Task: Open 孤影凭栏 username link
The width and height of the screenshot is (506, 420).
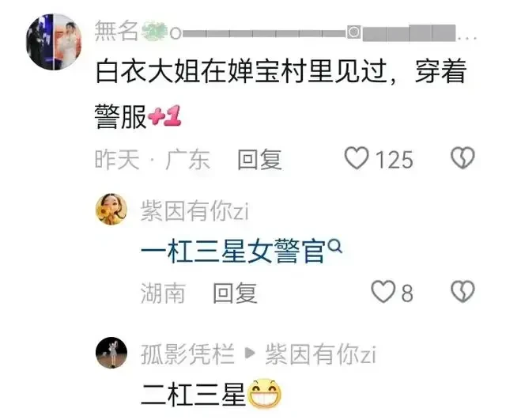Action: click(x=187, y=354)
